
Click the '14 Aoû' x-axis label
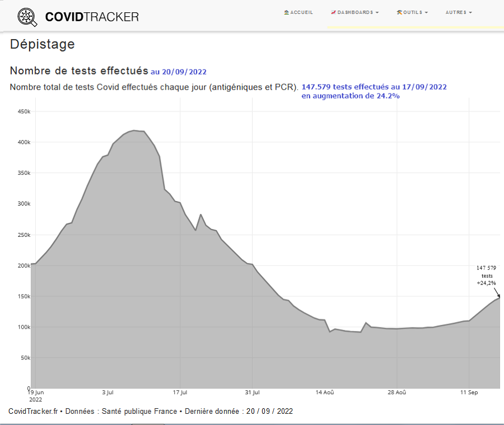(325, 393)
